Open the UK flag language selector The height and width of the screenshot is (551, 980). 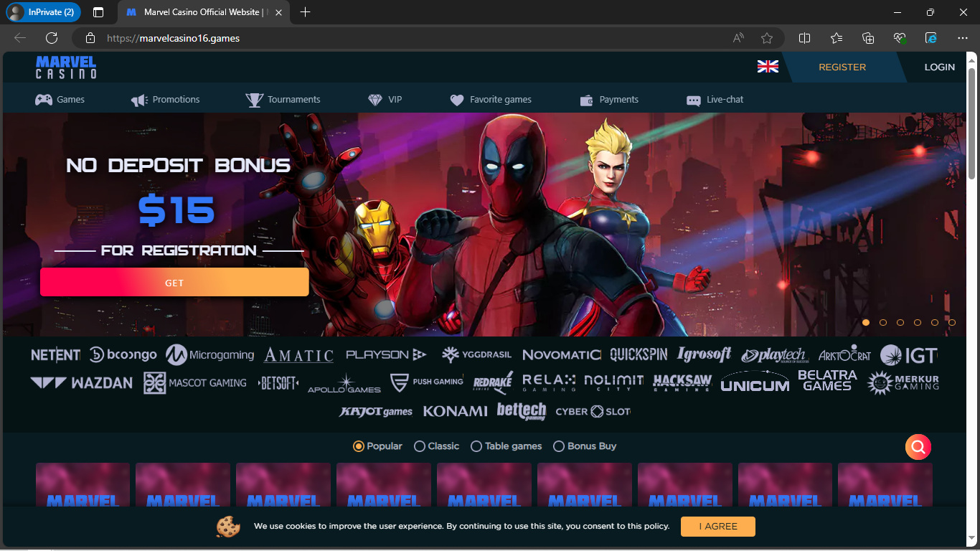click(x=768, y=67)
